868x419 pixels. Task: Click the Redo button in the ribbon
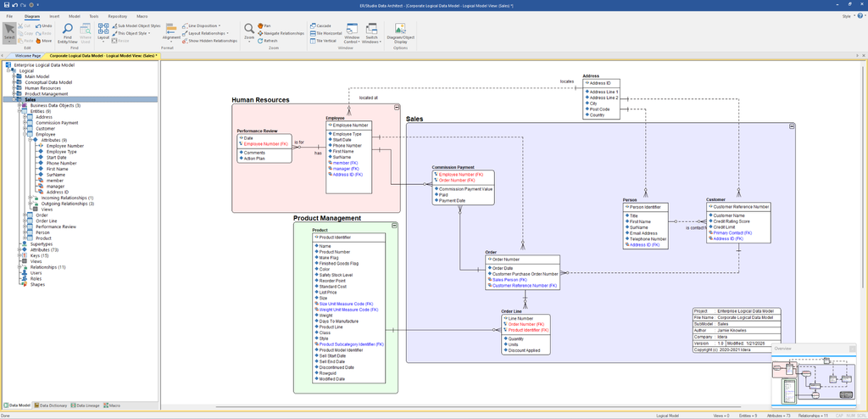pyautogui.click(x=44, y=33)
